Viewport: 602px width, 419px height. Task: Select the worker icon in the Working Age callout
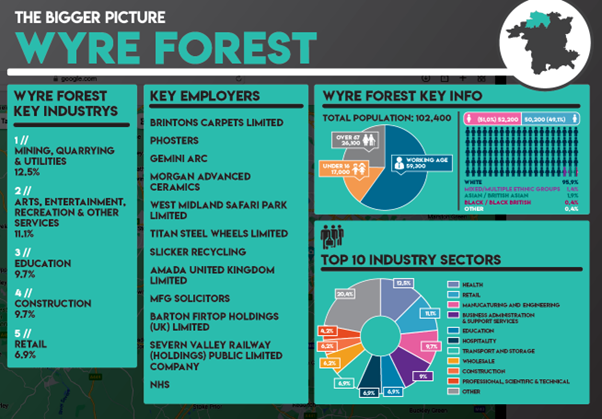point(399,163)
